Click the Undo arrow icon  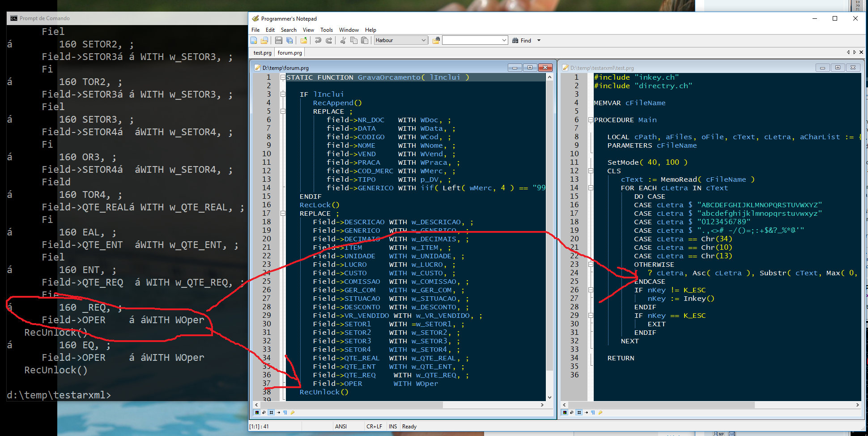318,41
